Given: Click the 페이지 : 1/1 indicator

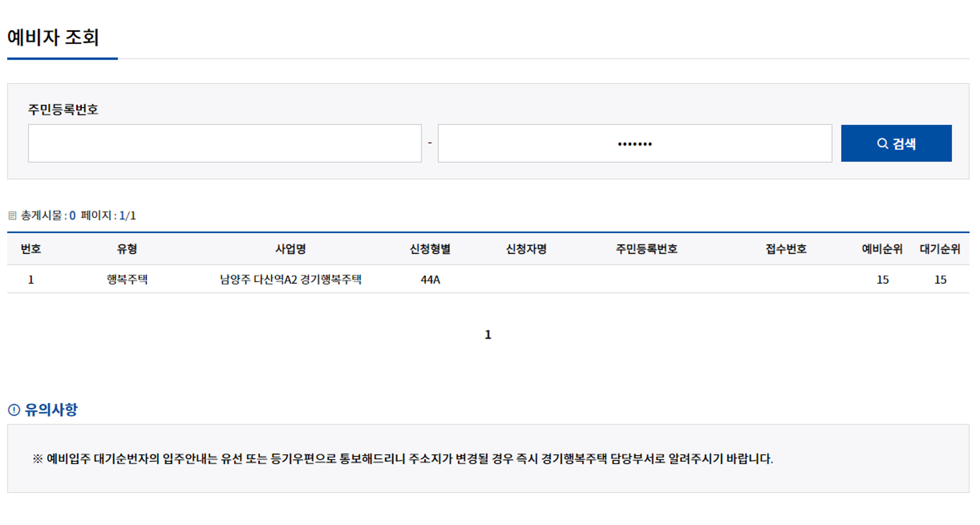Looking at the screenshot, I should (108, 216).
